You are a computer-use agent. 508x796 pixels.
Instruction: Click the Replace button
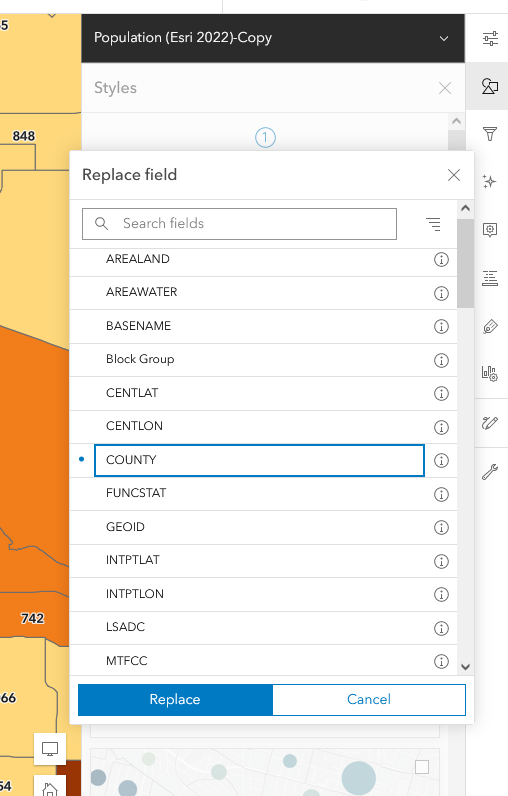[x=175, y=700]
